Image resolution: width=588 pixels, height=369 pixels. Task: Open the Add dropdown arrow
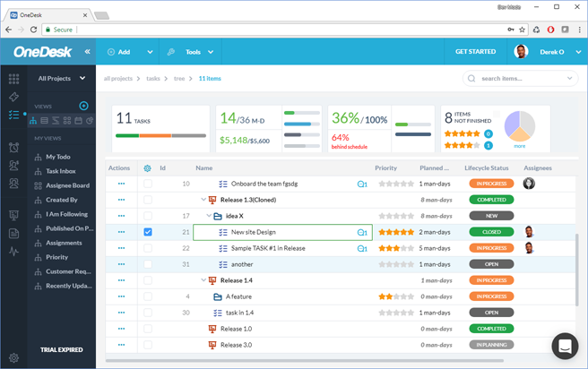pos(150,52)
